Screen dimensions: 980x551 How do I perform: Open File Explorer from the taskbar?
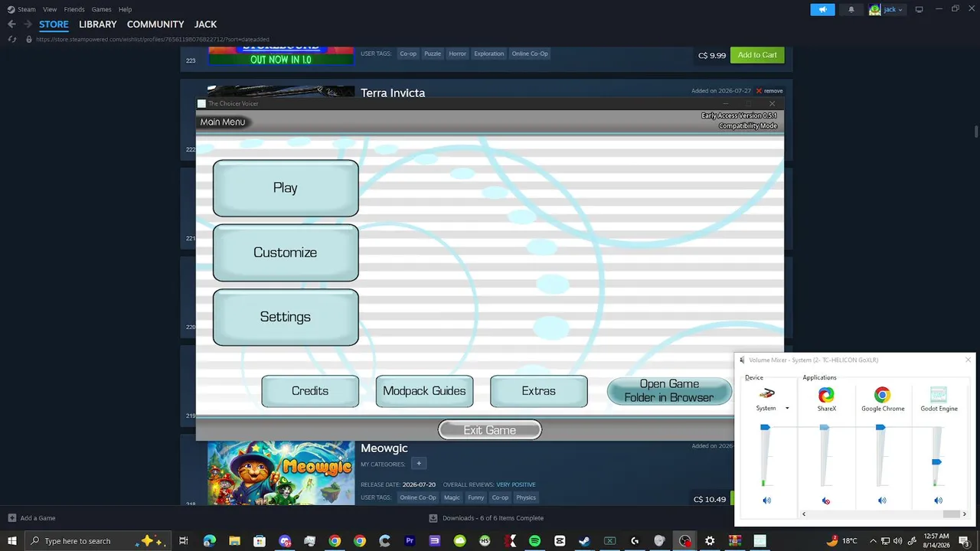(234, 541)
